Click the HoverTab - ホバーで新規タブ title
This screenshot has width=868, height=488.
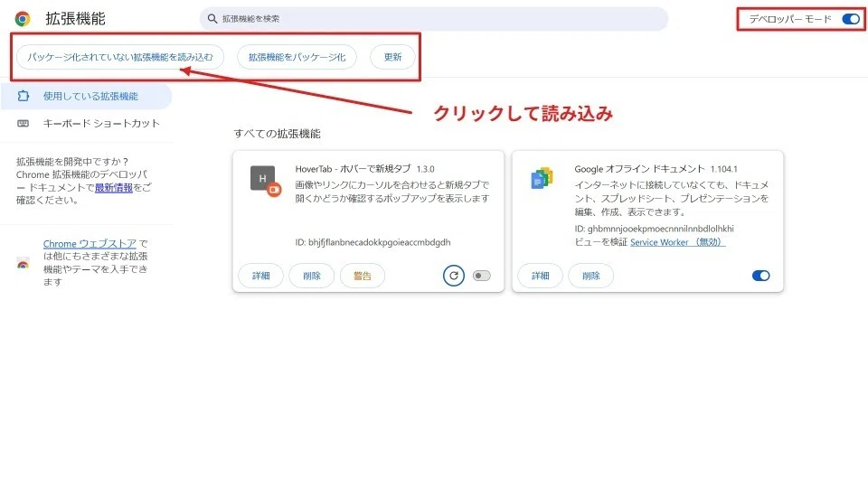(x=354, y=169)
